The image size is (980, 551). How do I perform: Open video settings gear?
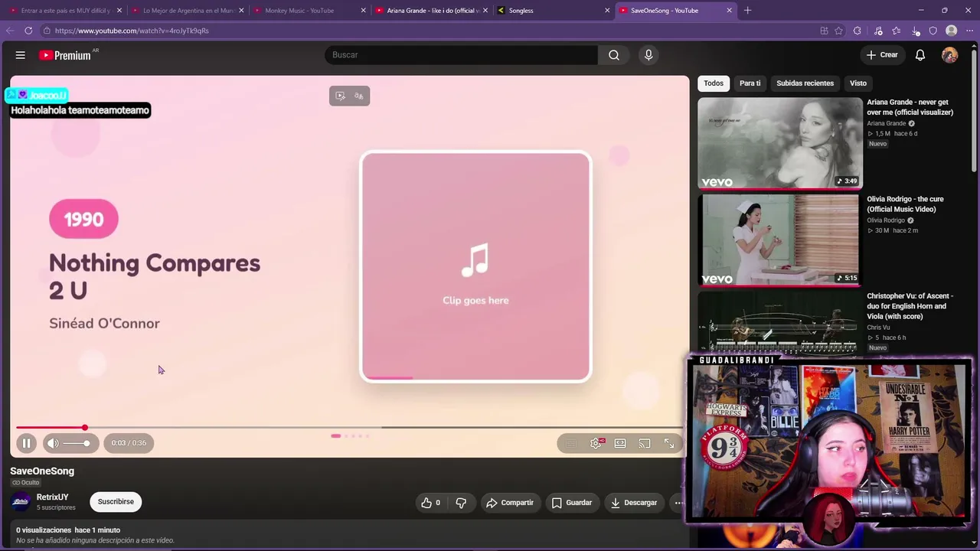[x=596, y=443]
